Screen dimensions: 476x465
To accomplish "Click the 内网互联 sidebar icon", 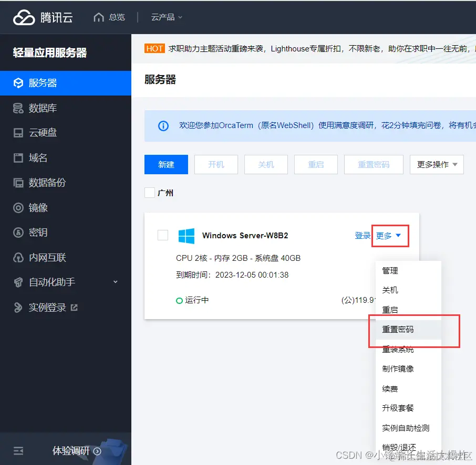I will click(x=18, y=258).
